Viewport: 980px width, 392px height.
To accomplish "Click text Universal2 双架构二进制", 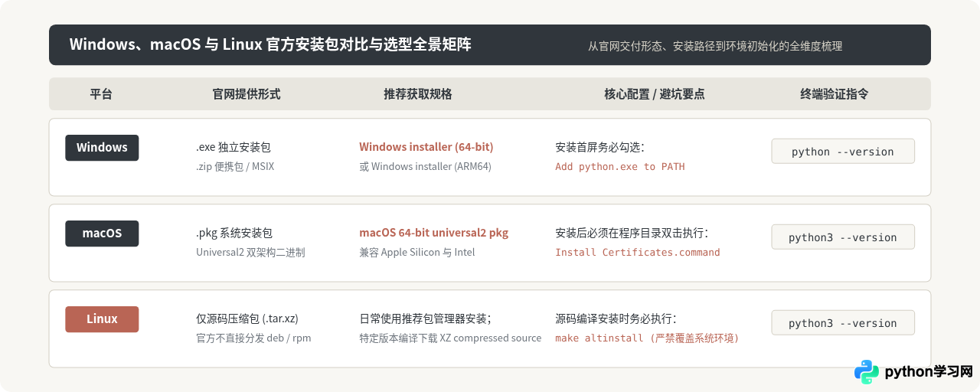I will coord(250,252).
